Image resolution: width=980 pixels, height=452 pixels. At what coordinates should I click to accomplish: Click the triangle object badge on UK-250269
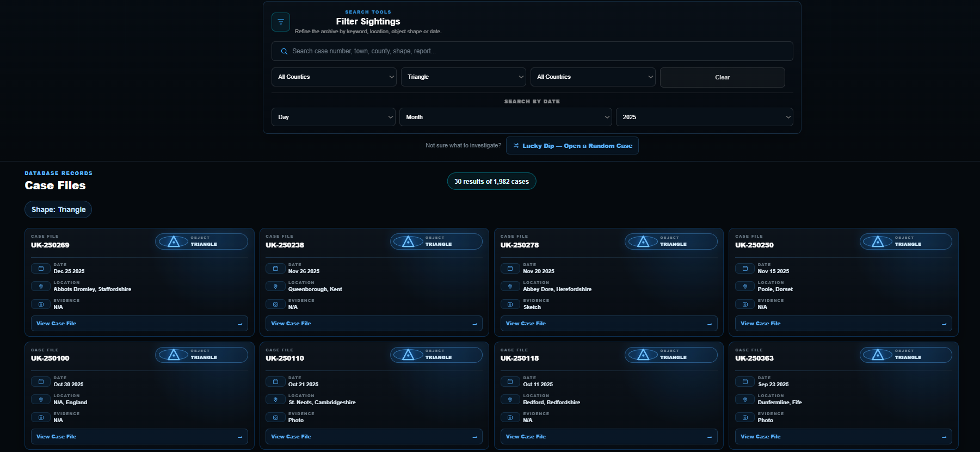pyautogui.click(x=201, y=242)
